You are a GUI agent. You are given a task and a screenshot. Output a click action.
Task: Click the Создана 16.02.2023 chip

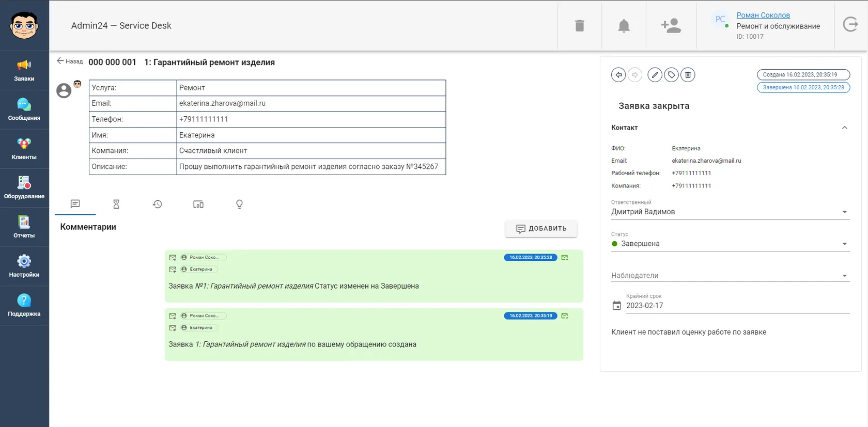[803, 75]
